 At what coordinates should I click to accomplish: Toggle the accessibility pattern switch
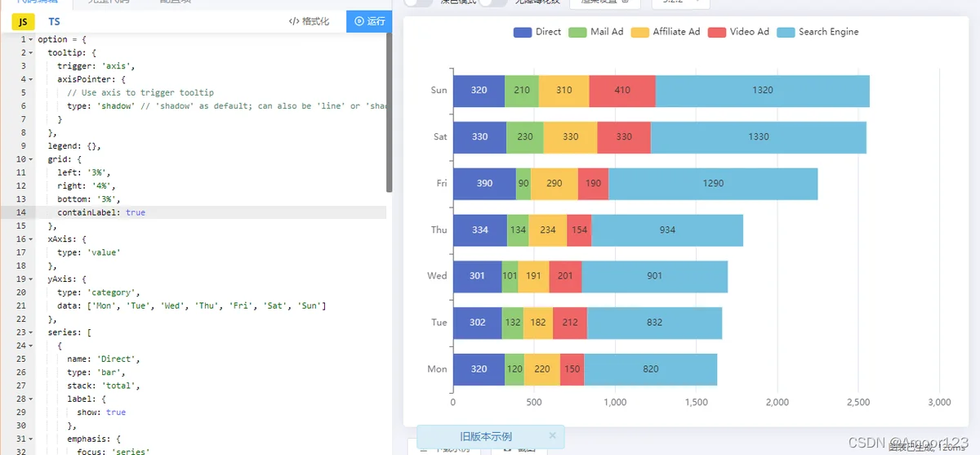coord(493,2)
